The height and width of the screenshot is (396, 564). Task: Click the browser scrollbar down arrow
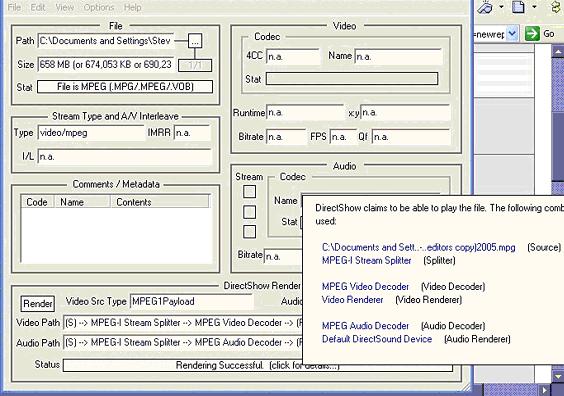(558, 377)
